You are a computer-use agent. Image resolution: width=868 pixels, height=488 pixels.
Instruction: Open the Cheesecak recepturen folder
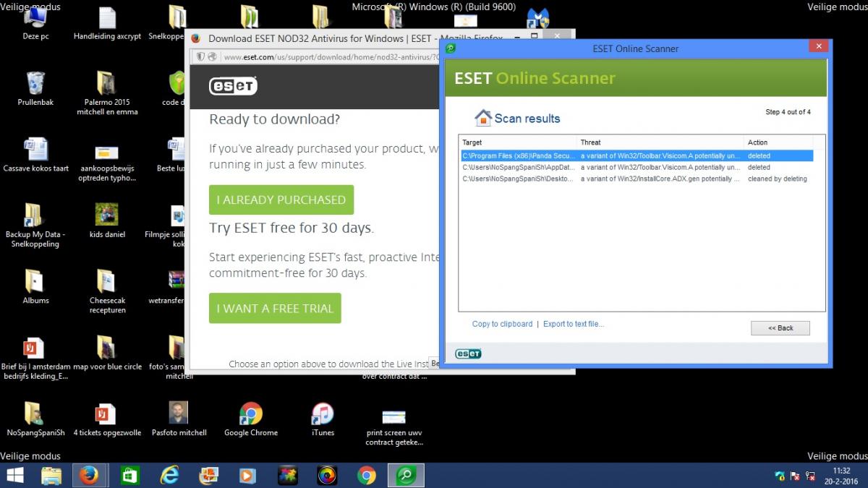[x=107, y=291]
